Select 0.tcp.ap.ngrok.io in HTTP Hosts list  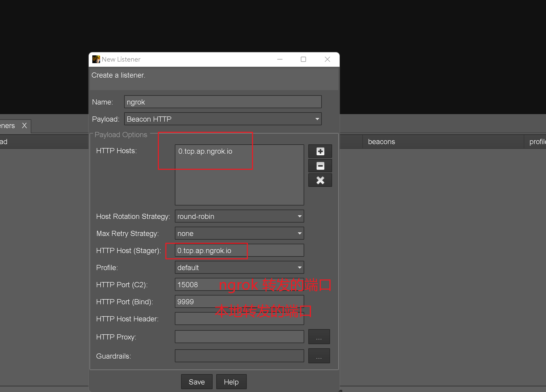tap(205, 151)
